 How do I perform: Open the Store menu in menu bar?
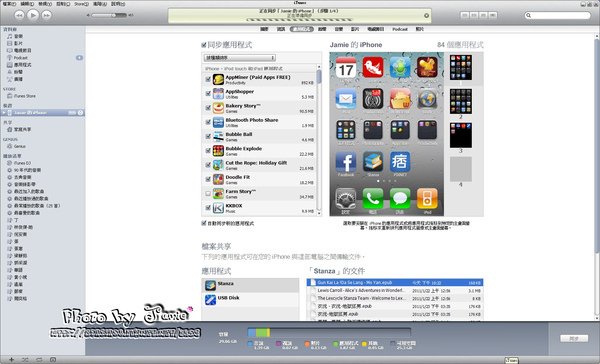[x=81, y=4]
